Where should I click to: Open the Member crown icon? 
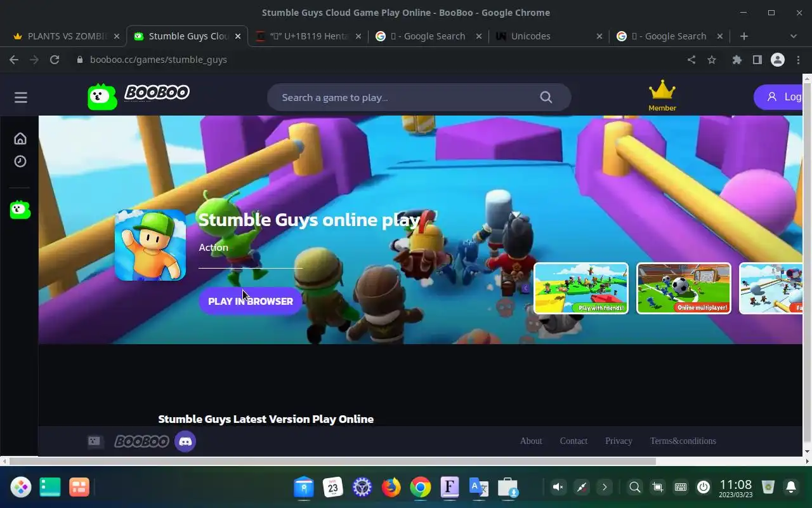tap(662, 96)
